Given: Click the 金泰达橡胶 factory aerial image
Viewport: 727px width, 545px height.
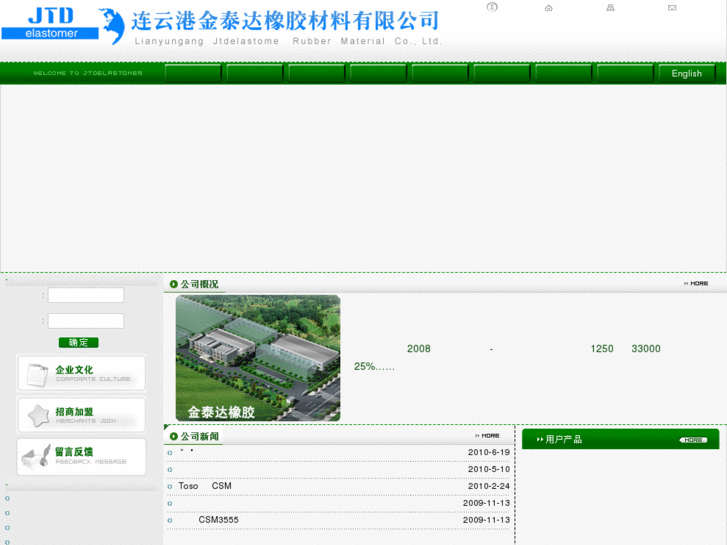Looking at the screenshot, I should click(258, 357).
